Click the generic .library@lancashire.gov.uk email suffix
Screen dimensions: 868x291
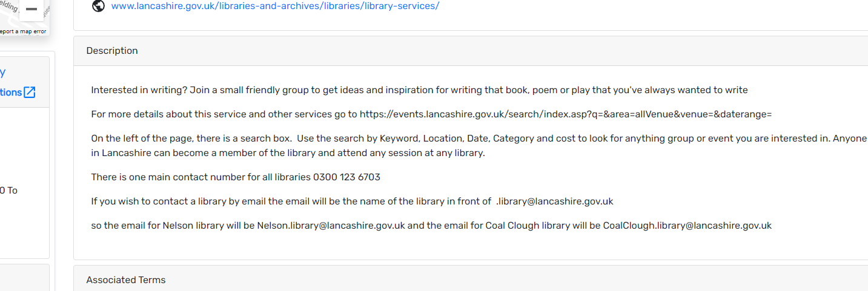(554, 201)
